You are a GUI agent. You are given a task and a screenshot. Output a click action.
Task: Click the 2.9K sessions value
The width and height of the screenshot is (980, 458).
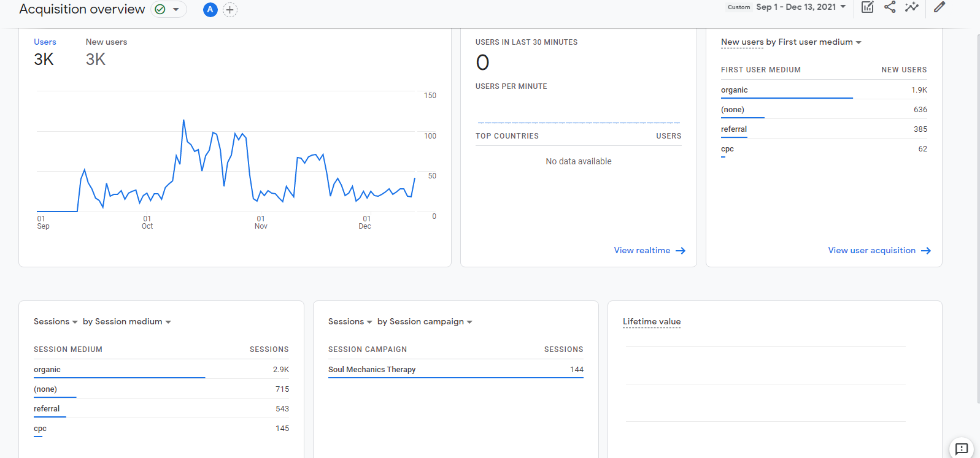click(x=280, y=369)
